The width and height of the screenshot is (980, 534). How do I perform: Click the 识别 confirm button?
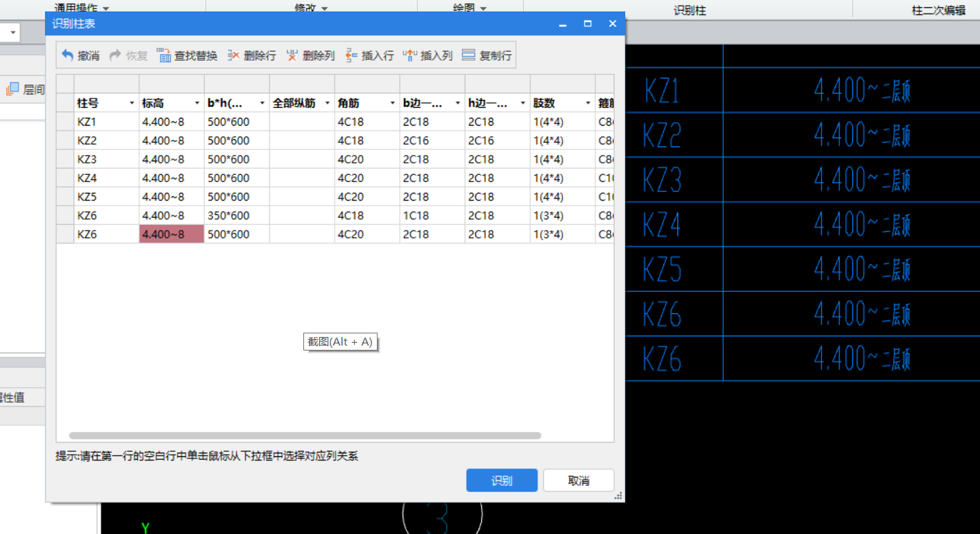[x=502, y=480]
